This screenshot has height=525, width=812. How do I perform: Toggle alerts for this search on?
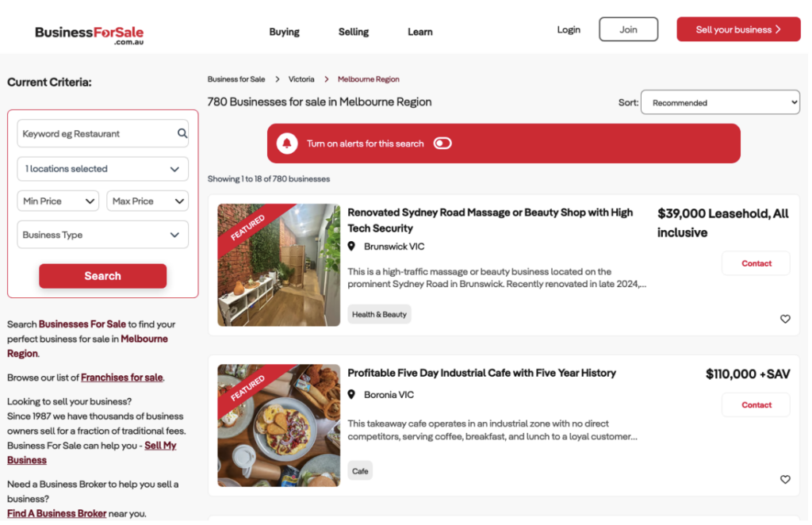pos(442,144)
